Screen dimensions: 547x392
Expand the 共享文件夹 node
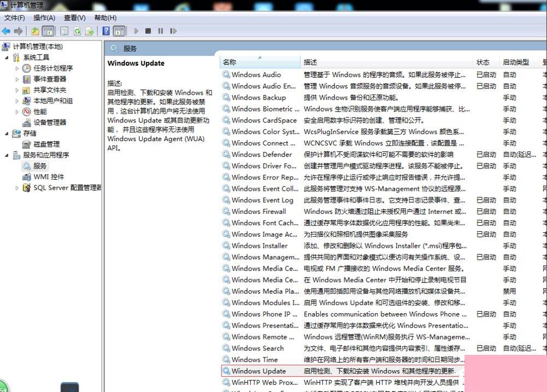[17, 90]
